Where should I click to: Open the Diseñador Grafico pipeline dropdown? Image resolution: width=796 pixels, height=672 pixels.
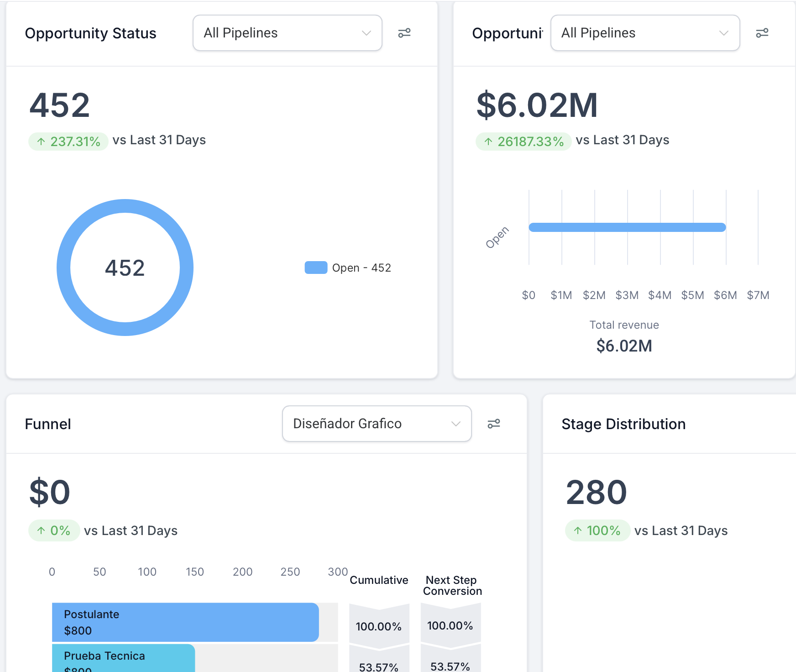pos(377,424)
